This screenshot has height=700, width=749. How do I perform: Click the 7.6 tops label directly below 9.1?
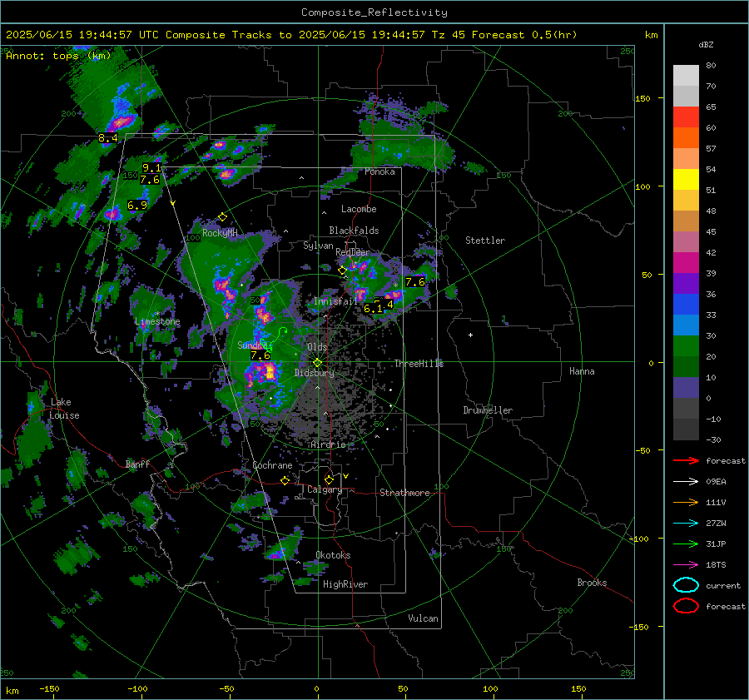click(150, 180)
